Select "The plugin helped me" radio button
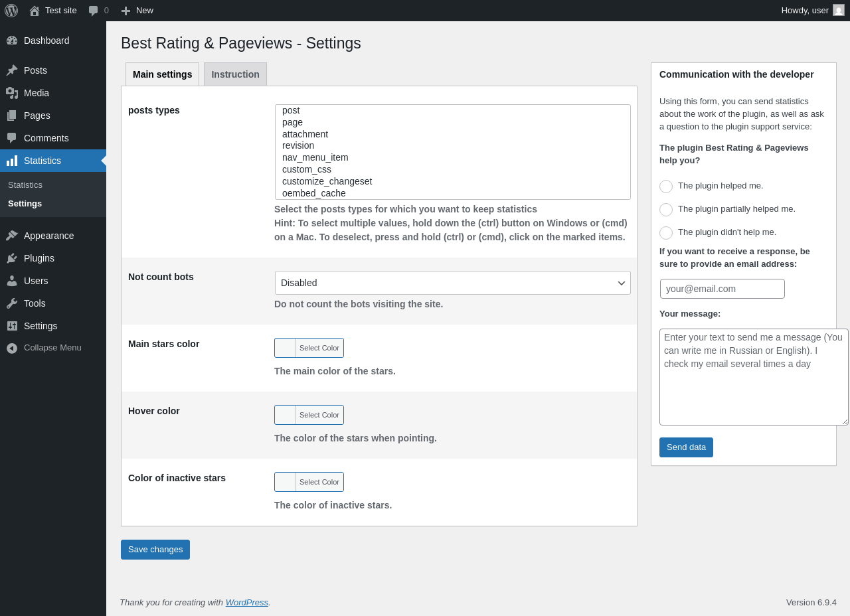This screenshot has width=850, height=616. 666,187
